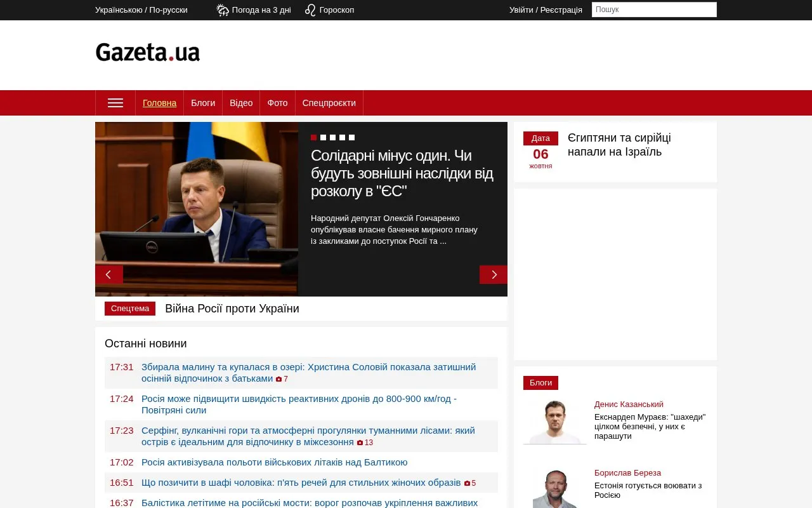Go to previous slide arrow
This screenshot has height=508, width=812.
109,274
